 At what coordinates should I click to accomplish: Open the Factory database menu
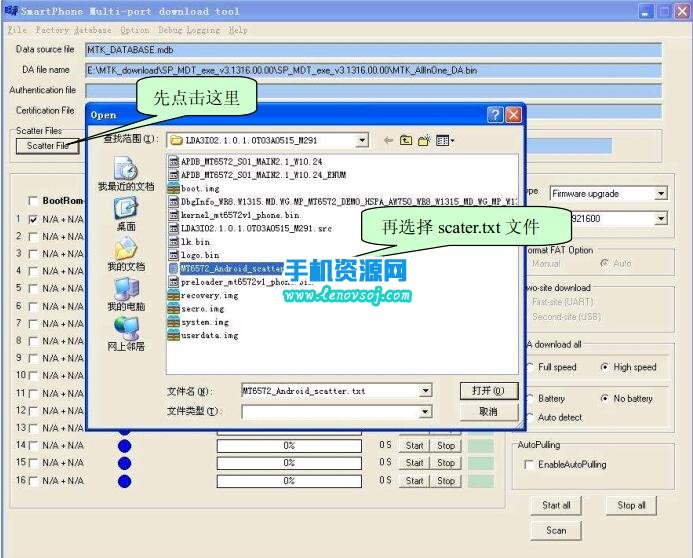point(73,30)
